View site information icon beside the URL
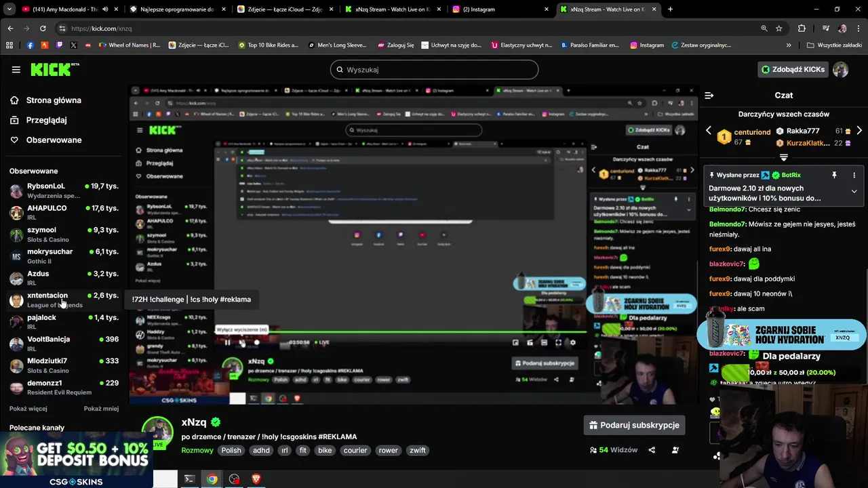Image resolution: width=868 pixels, height=488 pixels. [62, 28]
